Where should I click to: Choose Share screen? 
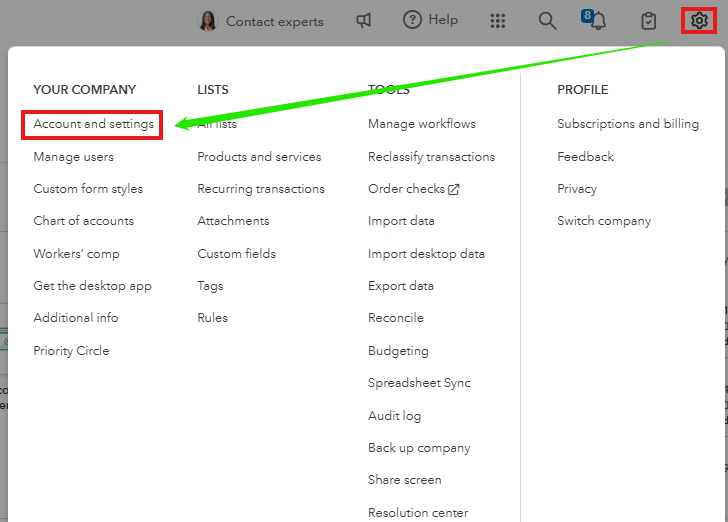(405, 480)
